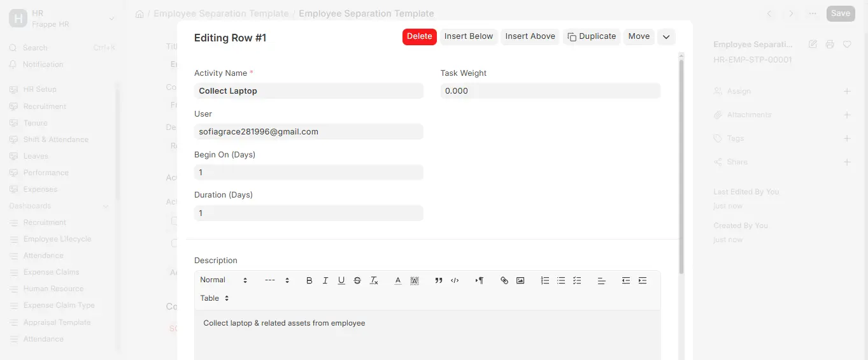Go to next document using right arrow
The image size is (868, 360).
[791, 13]
